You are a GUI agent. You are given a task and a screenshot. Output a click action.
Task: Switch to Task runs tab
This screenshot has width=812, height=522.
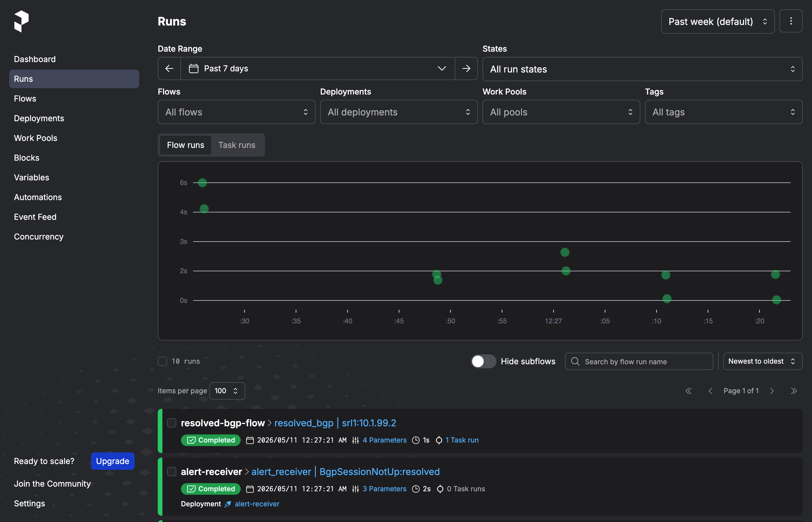[237, 145]
